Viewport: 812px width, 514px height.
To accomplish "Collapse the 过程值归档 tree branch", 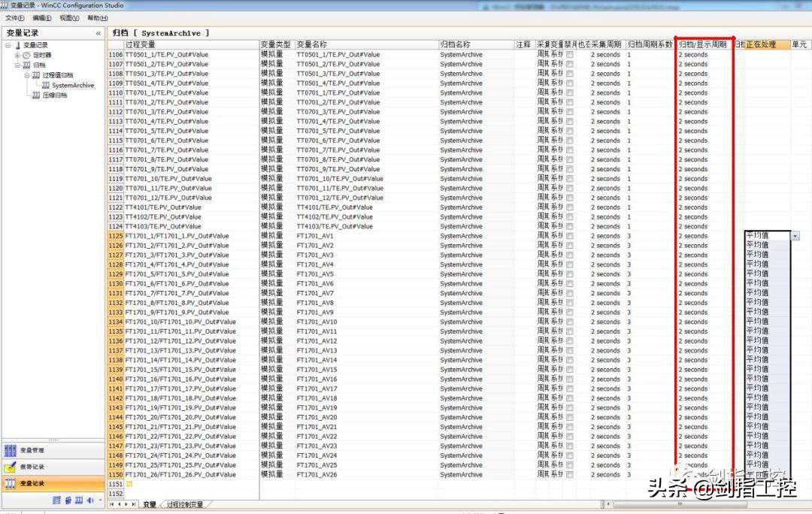I will point(26,75).
